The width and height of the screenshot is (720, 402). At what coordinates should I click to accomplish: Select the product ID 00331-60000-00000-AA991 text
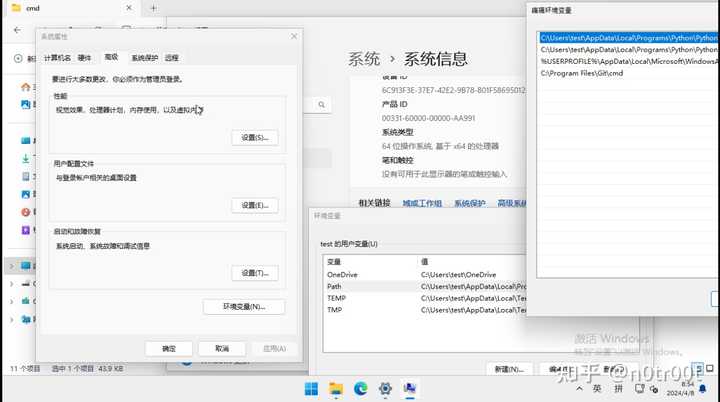[428, 118]
